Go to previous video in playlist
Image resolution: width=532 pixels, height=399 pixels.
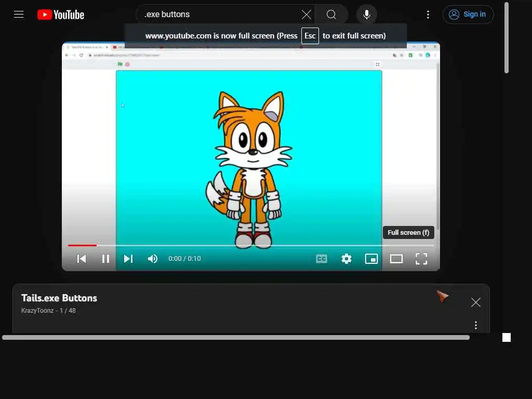pyautogui.click(x=82, y=259)
